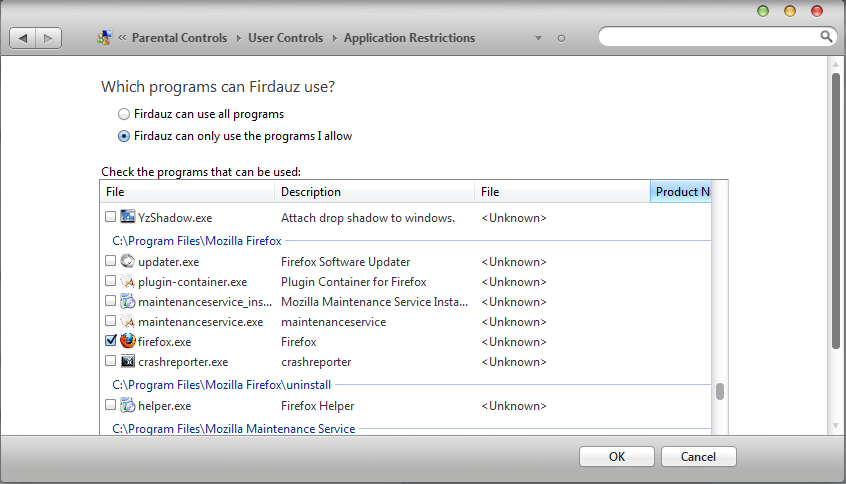The width and height of the screenshot is (846, 484).
Task: Sort by the Product N column header
Action: tap(681, 192)
